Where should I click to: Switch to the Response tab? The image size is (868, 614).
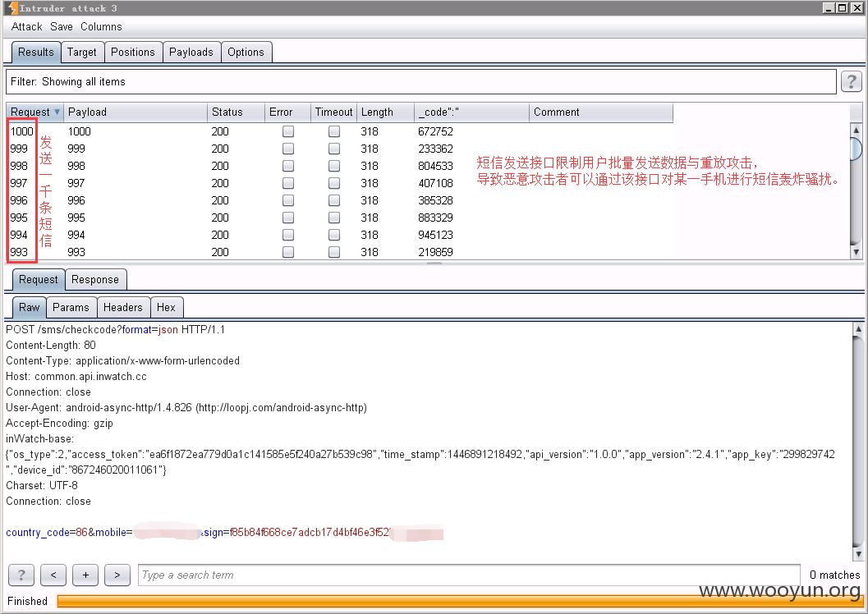(x=95, y=279)
